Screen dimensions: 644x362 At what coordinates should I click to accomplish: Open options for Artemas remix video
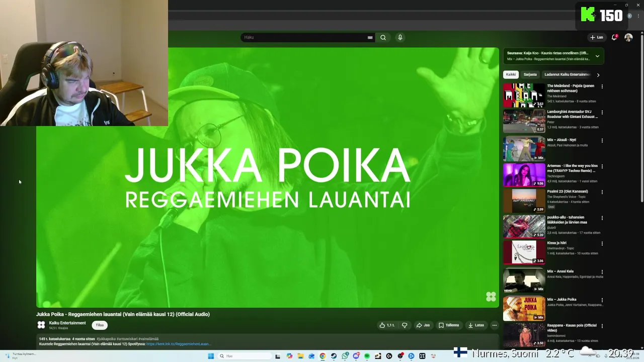pyautogui.click(x=602, y=166)
